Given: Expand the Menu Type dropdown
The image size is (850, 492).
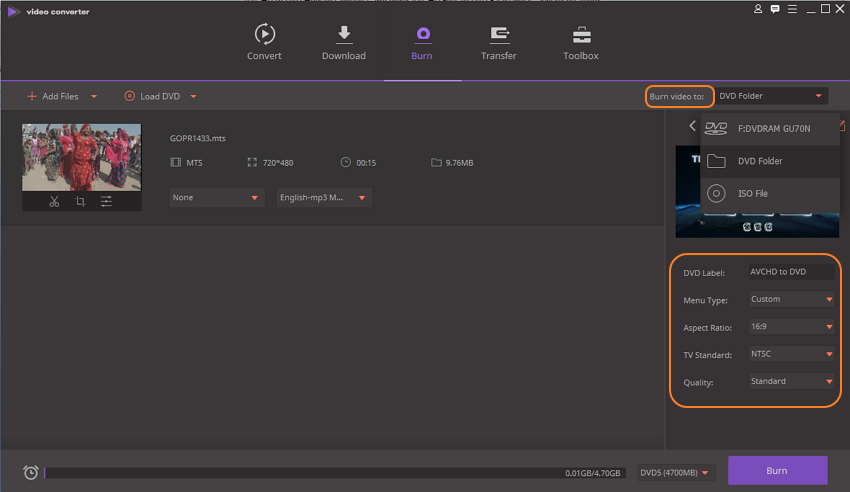Looking at the screenshot, I should pyautogui.click(x=791, y=299).
